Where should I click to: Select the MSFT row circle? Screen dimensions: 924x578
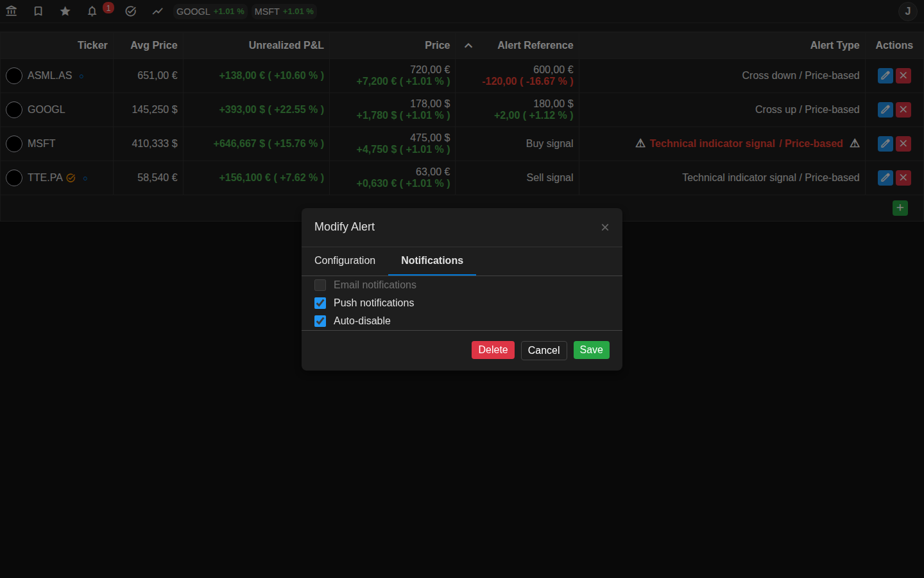(14, 144)
